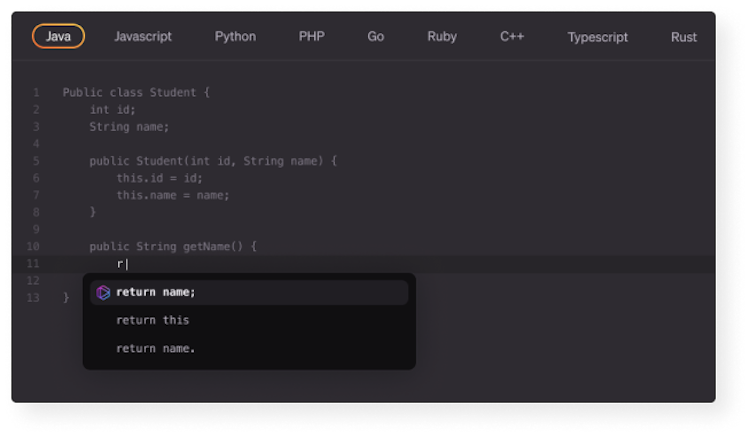Click the 'public String getName() {' line

(x=173, y=246)
